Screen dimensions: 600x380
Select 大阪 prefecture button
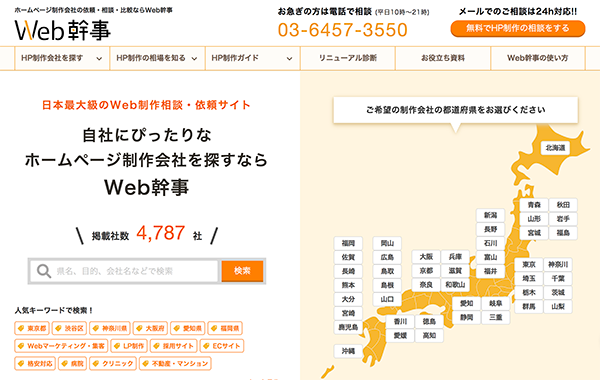click(426, 257)
